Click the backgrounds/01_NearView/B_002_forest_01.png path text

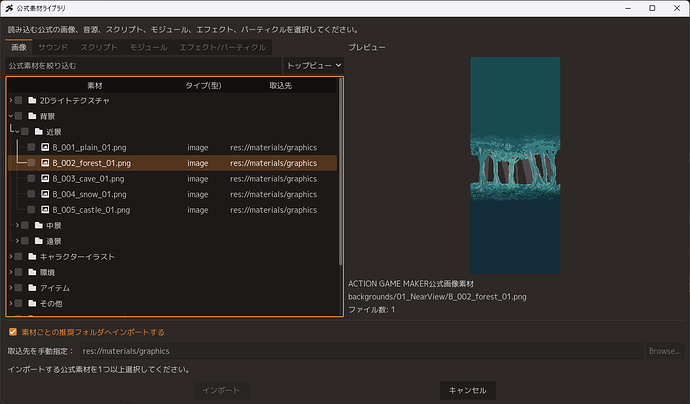pyautogui.click(x=437, y=297)
